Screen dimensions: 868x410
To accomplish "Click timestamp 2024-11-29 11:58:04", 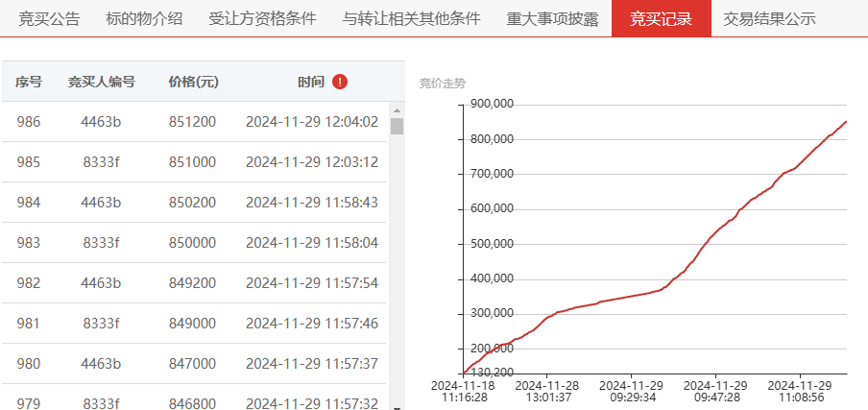I will click(x=312, y=243).
